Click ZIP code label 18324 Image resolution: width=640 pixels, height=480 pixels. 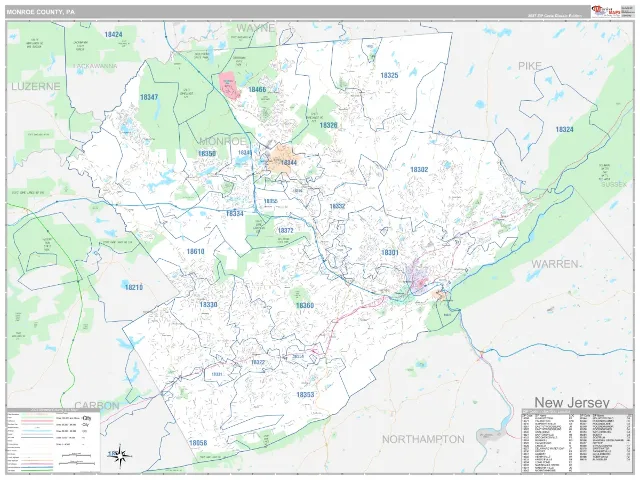click(564, 129)
